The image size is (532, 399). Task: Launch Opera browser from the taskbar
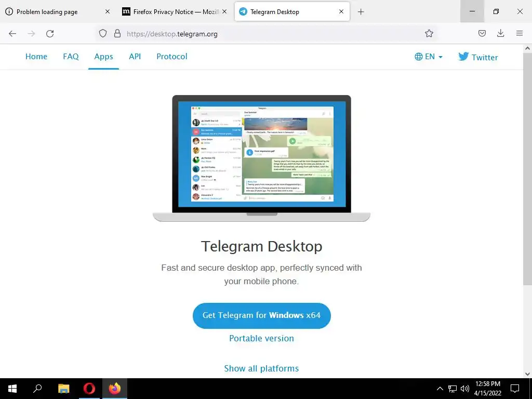click(x=89, y=389)
